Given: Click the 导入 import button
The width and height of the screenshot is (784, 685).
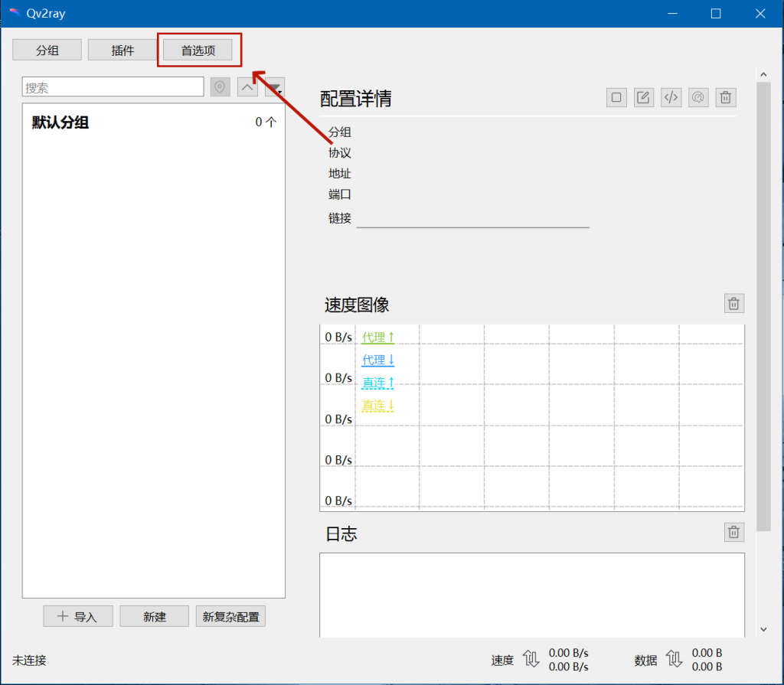Looking at the screenshot, I should point(78,617).
